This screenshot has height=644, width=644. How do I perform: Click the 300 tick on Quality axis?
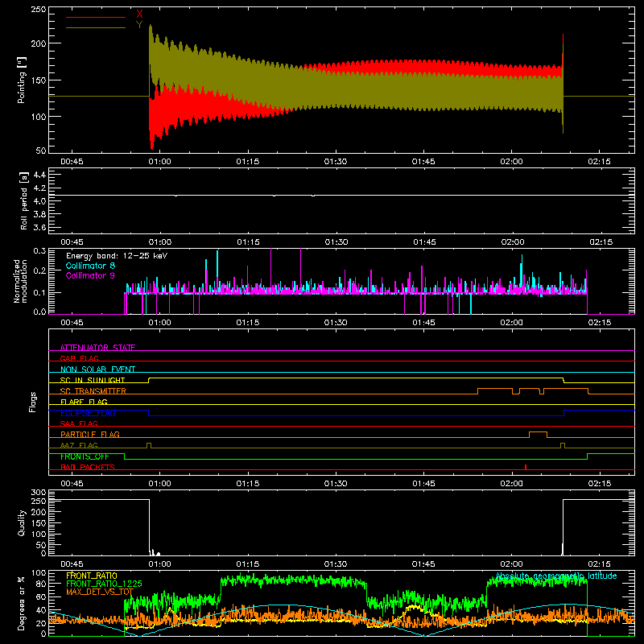39,493
